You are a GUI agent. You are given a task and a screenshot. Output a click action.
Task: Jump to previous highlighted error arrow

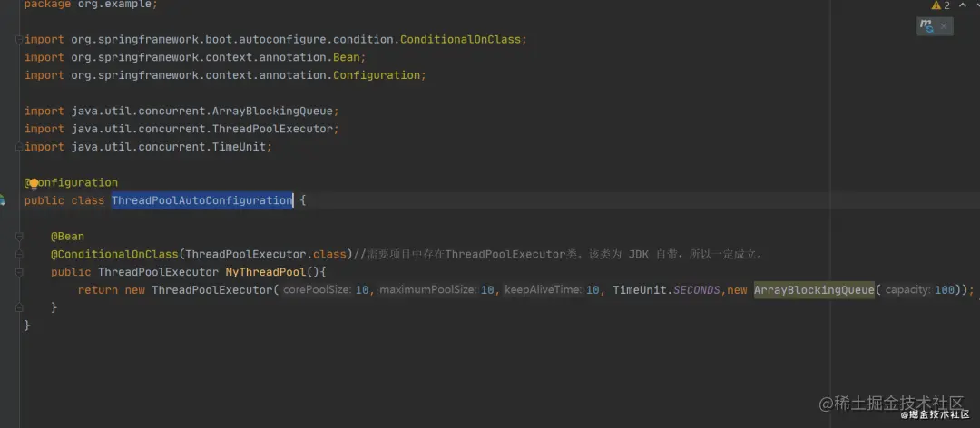tap(961, 5)
